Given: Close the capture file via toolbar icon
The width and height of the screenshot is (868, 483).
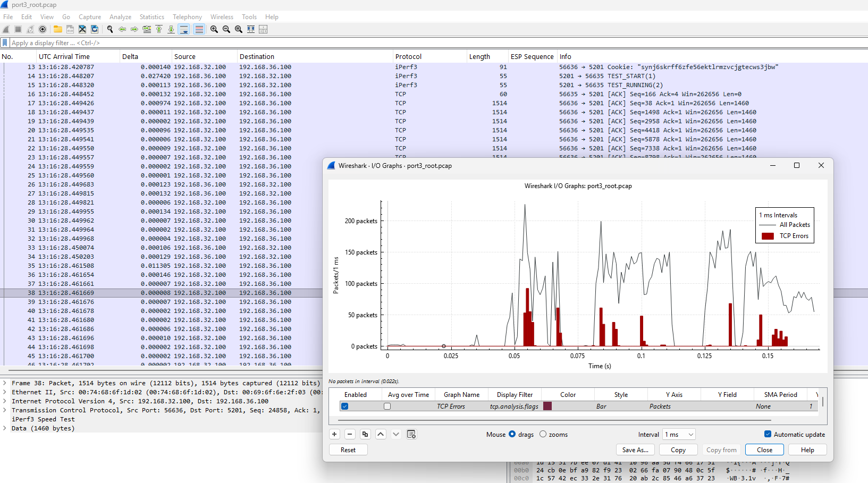Looking at the screenshot, I should (x=82, y=29).
